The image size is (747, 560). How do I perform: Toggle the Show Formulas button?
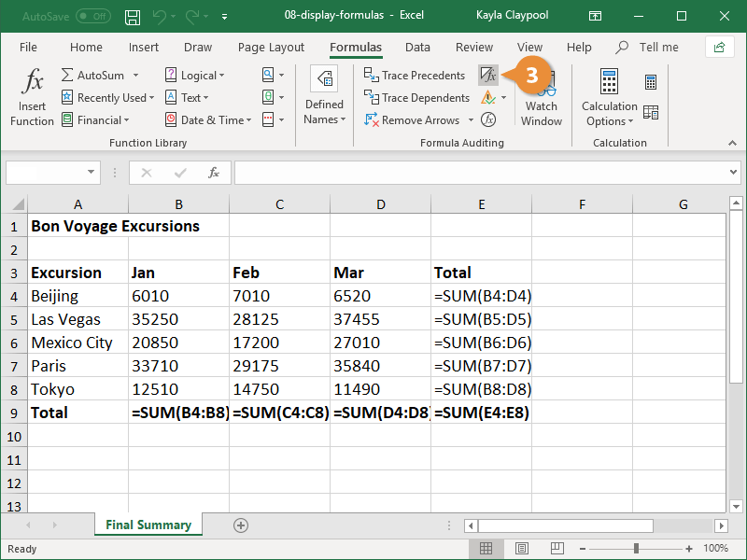click(487, 76)
